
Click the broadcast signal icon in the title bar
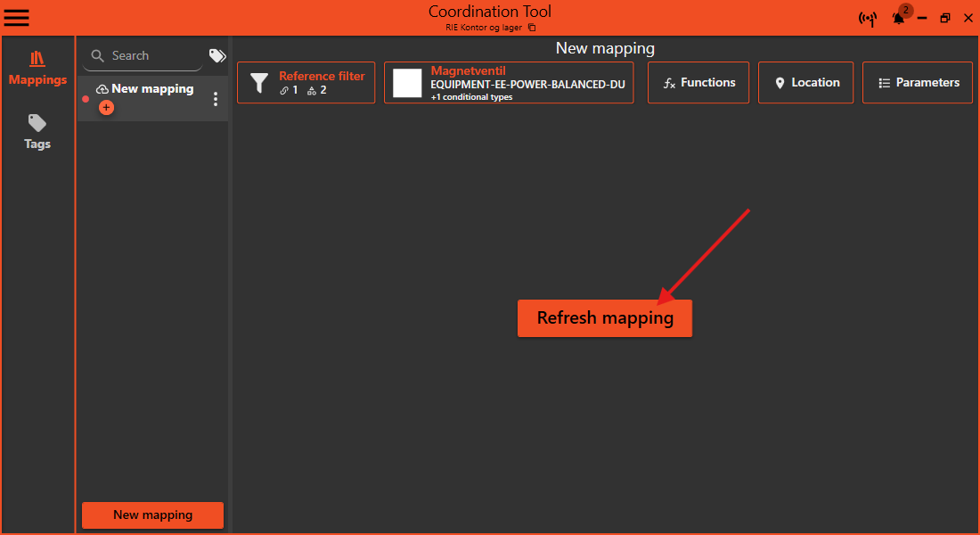[868, 18]
